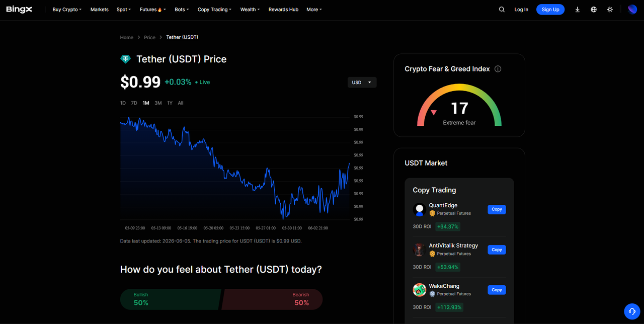Click the Extreme fear label

[459, 123]
